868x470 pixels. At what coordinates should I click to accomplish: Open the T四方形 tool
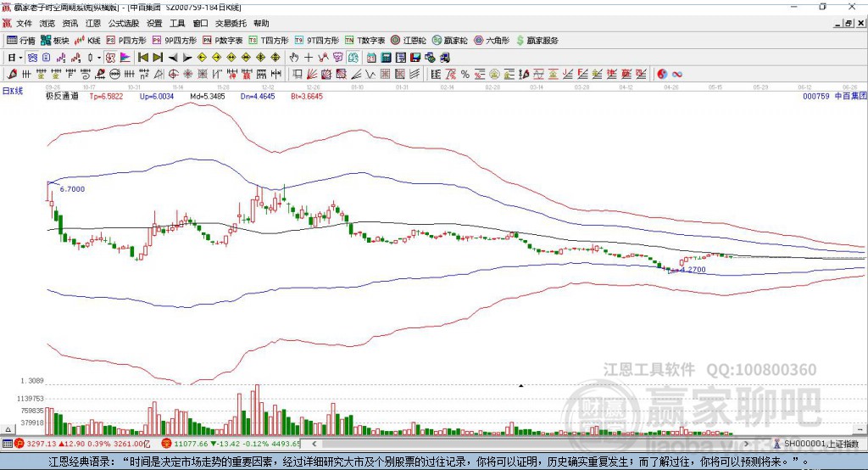tap(269, 41)
